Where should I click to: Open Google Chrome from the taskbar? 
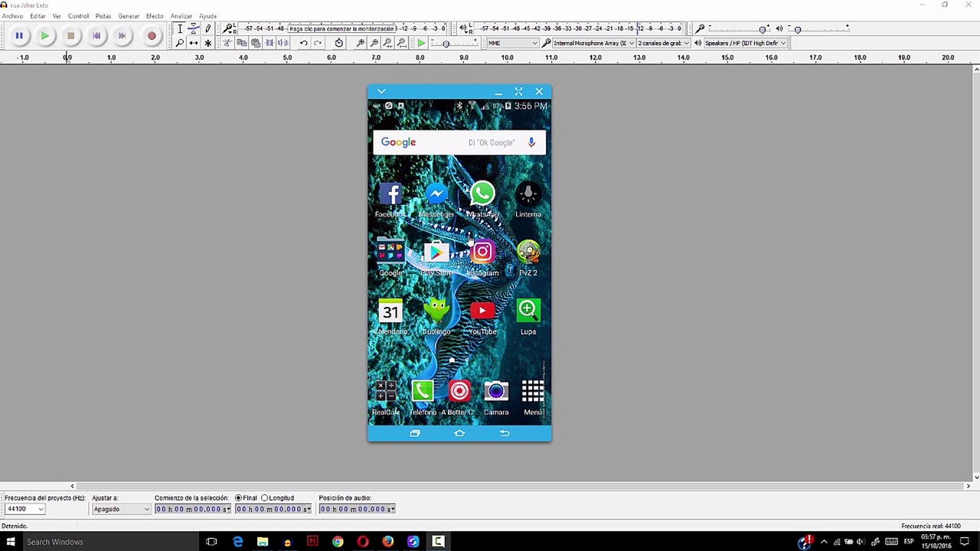(x=338, y=542)
